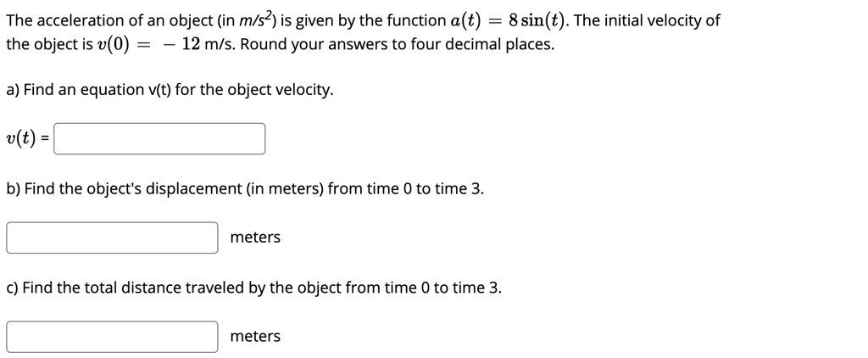Click the part b) displacement question text
The image size is (868, 358).
point(245,188)
